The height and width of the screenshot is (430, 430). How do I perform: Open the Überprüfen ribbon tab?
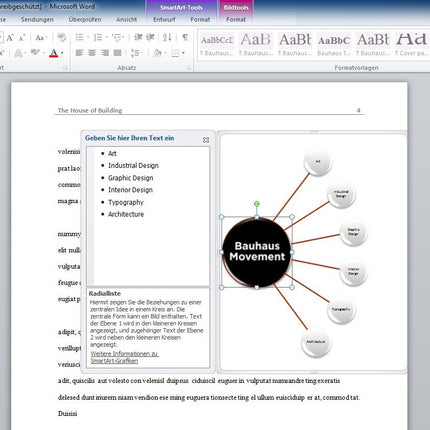pyautogui.click(x=85, y=20)
